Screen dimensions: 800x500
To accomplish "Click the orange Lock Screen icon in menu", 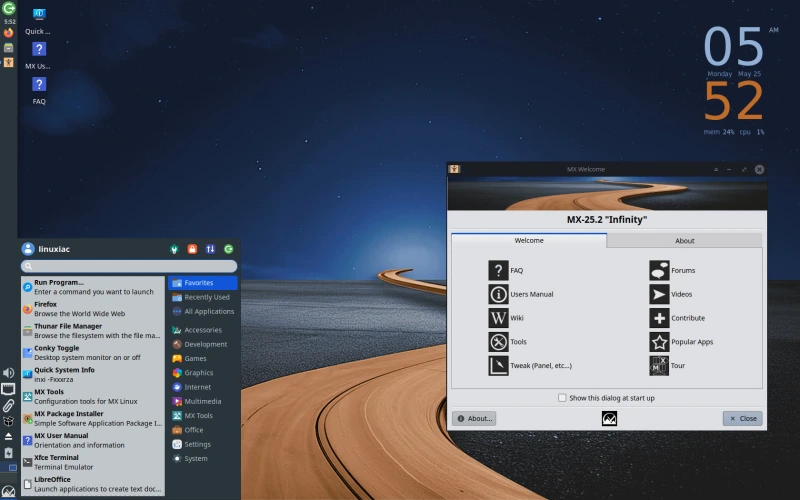I will click(x=192, y=249).
